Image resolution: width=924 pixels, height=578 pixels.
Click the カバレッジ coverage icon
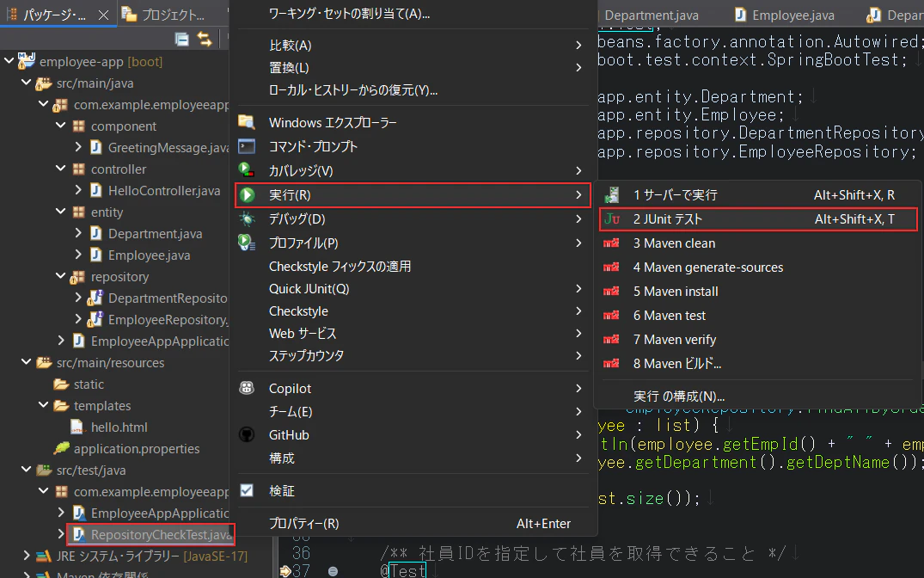tap(247, 170)
